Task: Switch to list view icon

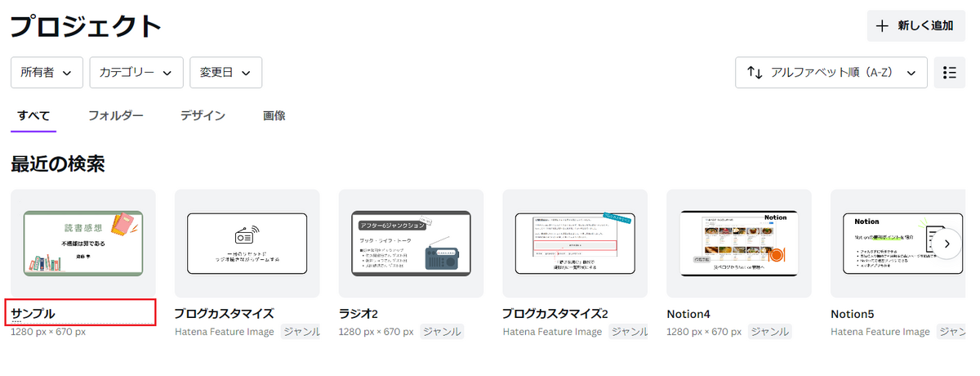Action: click(x=949, y=73)
